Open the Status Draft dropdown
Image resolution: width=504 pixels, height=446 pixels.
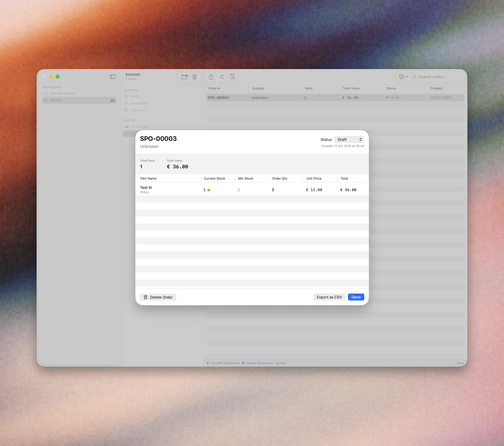[x=349, y=139]
